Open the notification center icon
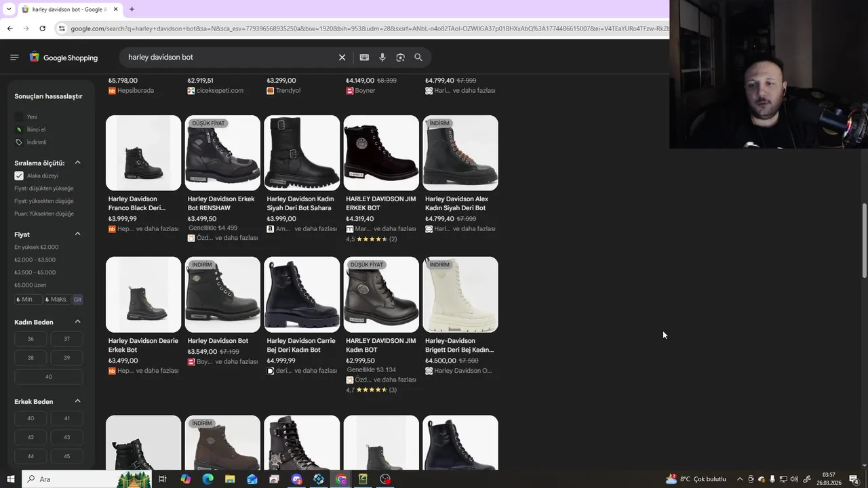The width and height of the screenshot is (868, 488). (854, 479)
